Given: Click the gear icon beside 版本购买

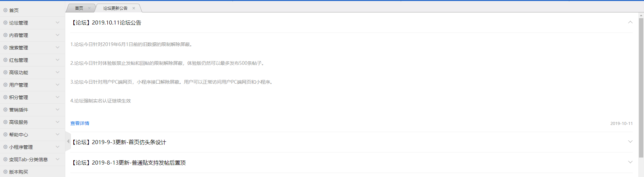Looking at the screenshot, I should [x=5, y=172].
